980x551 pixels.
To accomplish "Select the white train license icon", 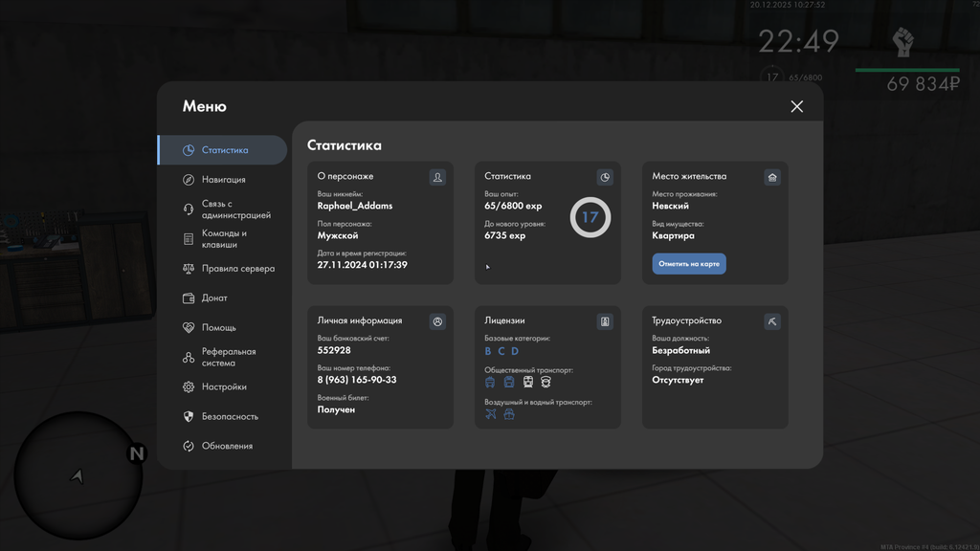I will click(x=528, y=382).
